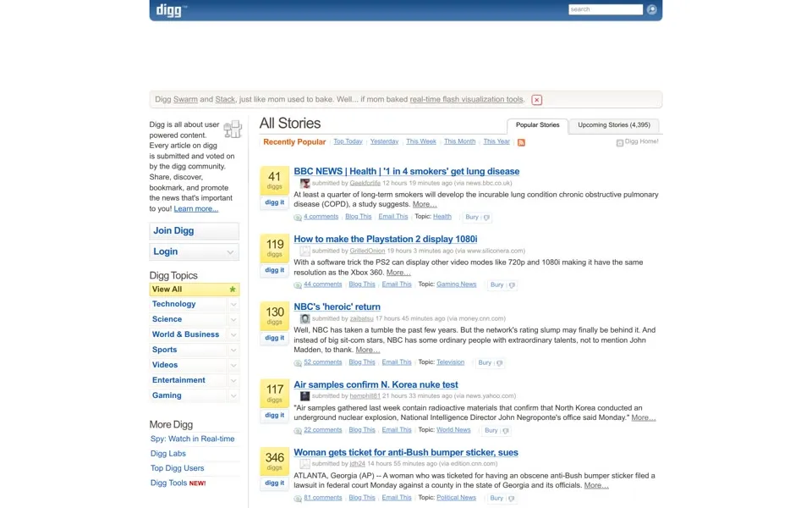
Task: Select the Recently Popular filter
Action: [x=294, y=142]
